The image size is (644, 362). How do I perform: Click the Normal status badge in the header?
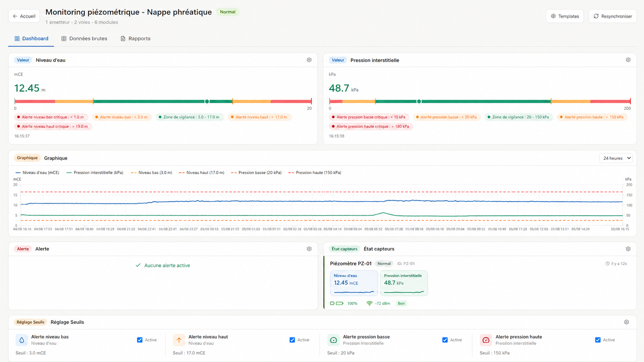pos(228,12)
